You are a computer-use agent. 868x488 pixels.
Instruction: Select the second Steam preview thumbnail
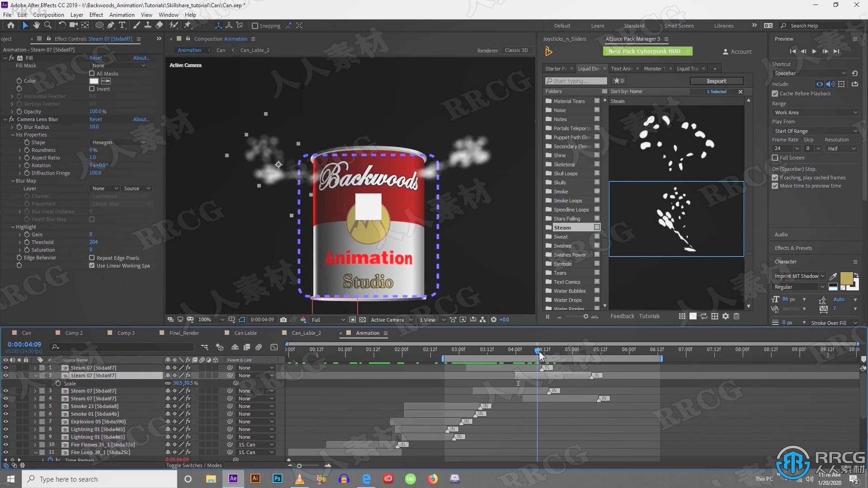tap(676, 219)
